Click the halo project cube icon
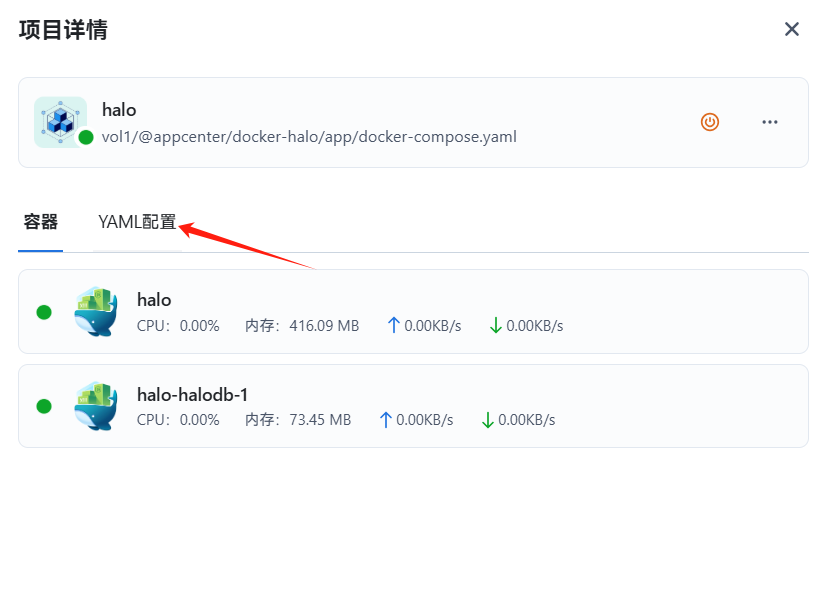Viewport: 836px width, 591px height. [x=60, y=122]
